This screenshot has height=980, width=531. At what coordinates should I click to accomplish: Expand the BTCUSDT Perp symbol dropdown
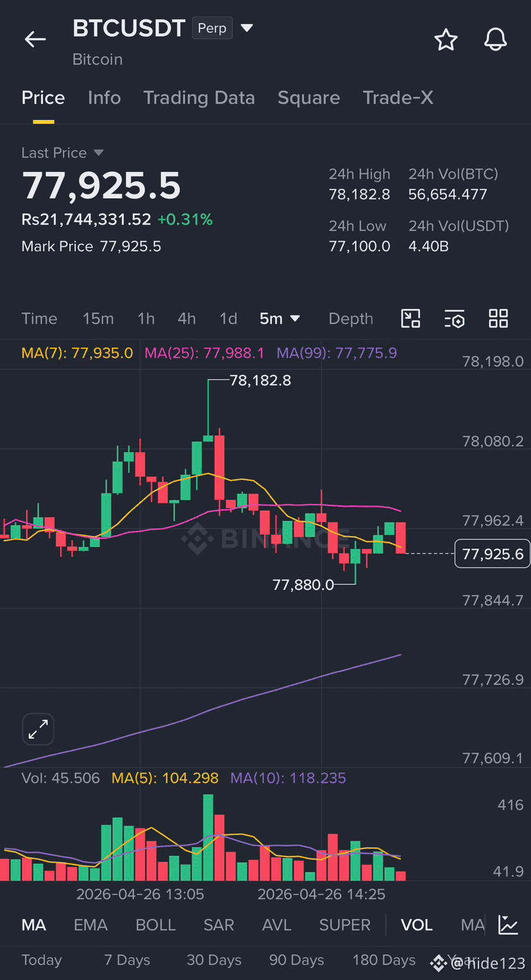point(247,28)
